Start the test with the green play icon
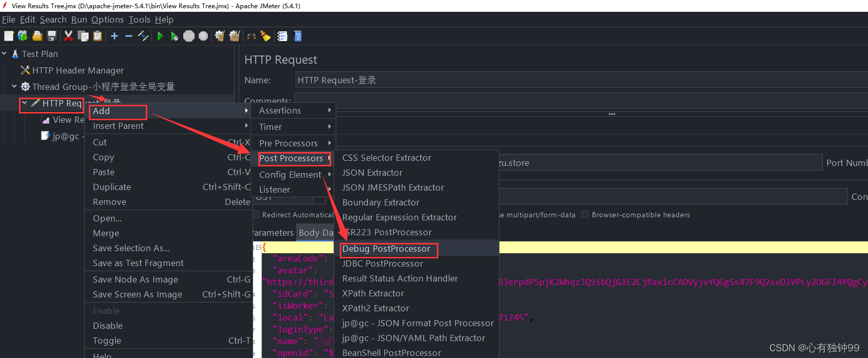This screenshot has width=868, height=358. point(160,36)
